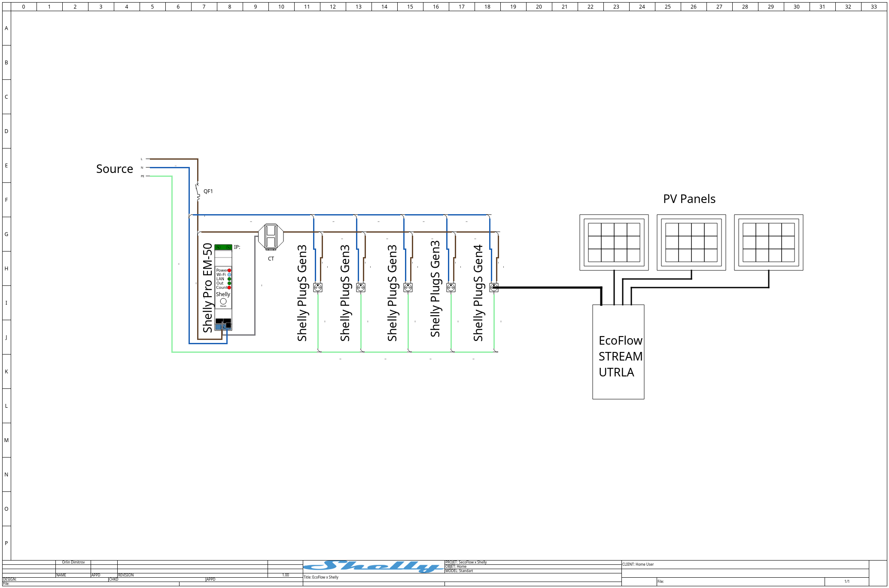Viewport: 889px width, 588px height.
Task: Click column header 0
Action: [24, 6]
